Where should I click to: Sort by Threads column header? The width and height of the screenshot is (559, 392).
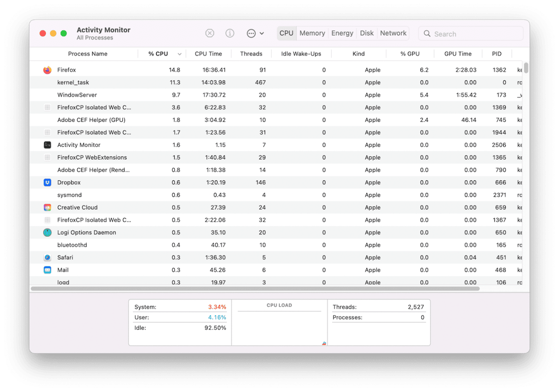tap(251, 54)
